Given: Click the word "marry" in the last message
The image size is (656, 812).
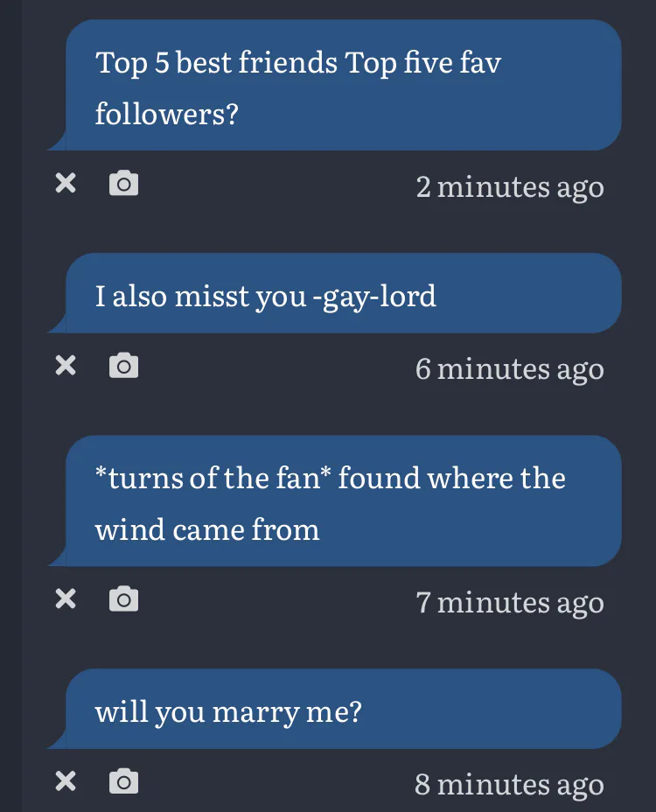Looking at the screenshot, I should (255, 712).
